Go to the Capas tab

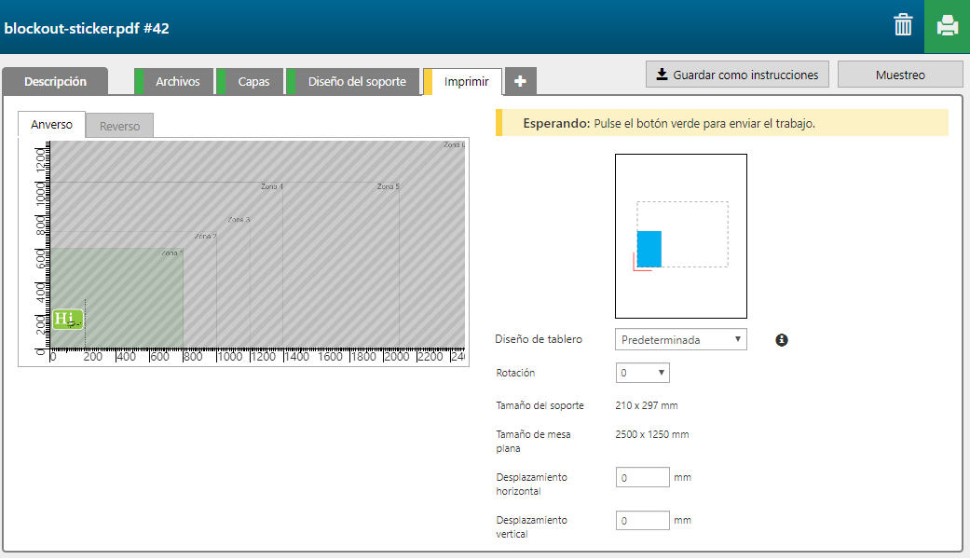pos(253,82)
